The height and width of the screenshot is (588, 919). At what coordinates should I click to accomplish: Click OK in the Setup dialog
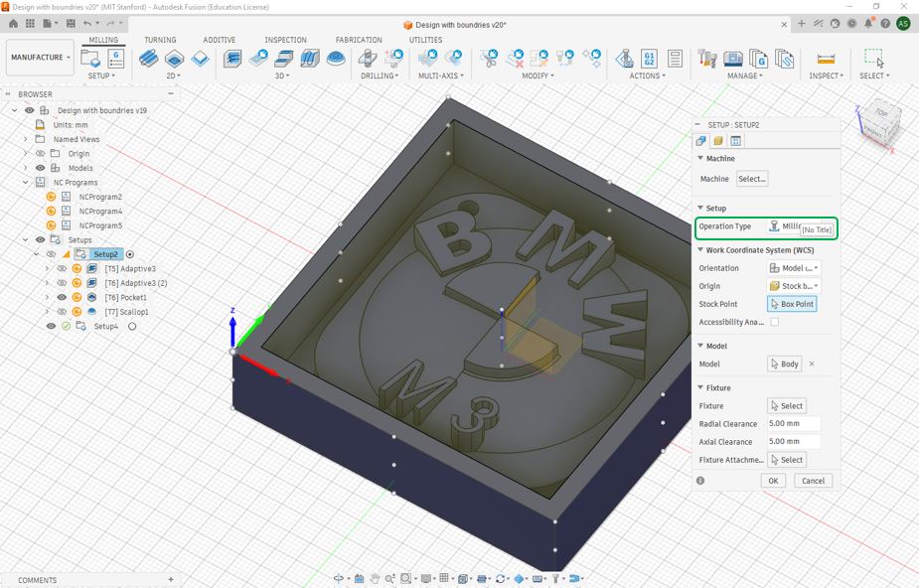click(773, 481)
